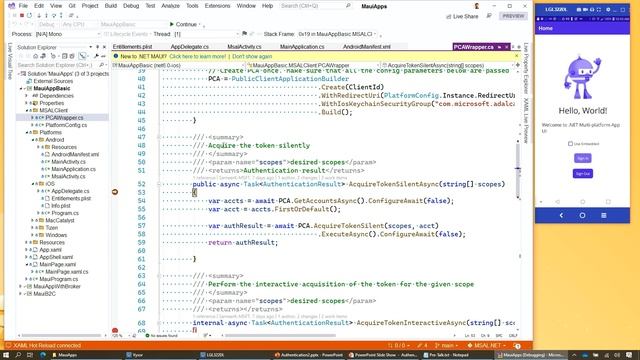
Task: Click the 'Click here to learn more!' link
Action: pos(198,56)
